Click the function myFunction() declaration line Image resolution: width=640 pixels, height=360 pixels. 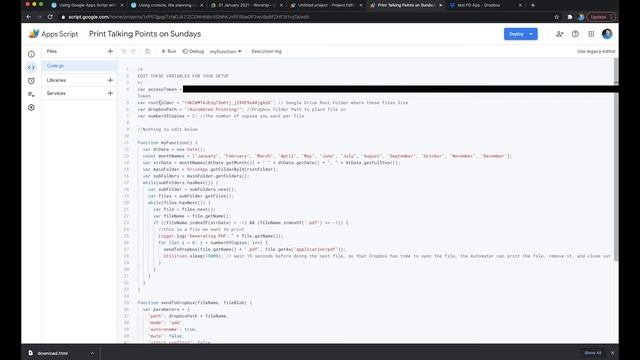[x=167, y=143]
